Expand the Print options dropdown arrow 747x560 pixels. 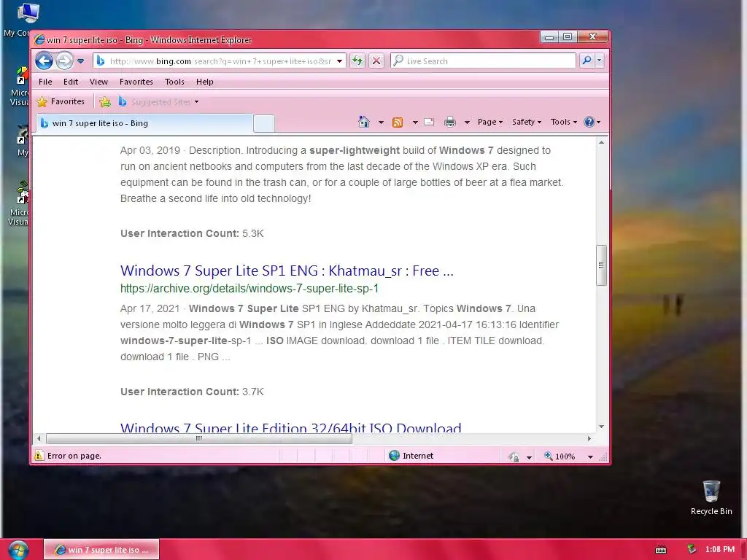click(467, 122)
